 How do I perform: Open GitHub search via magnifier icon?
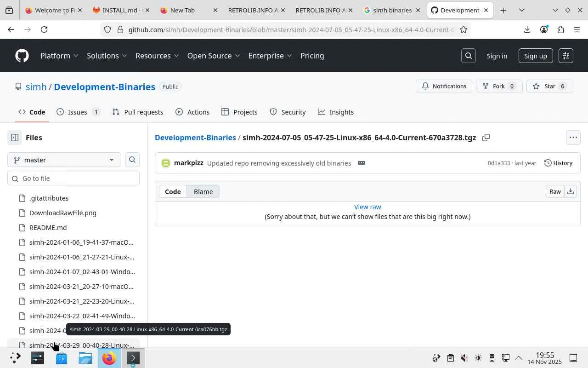tap(468, 56)
